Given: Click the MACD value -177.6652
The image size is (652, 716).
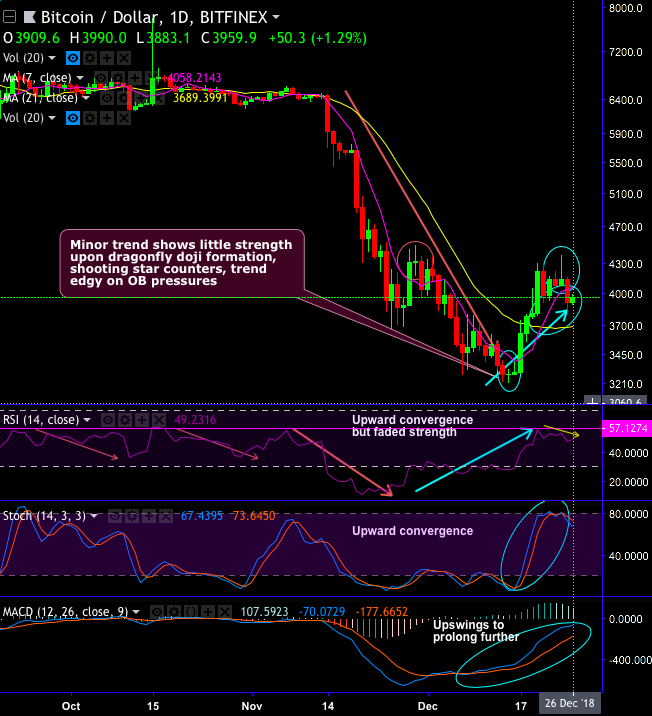Looking at the screenshot, I should click(381, 612).
